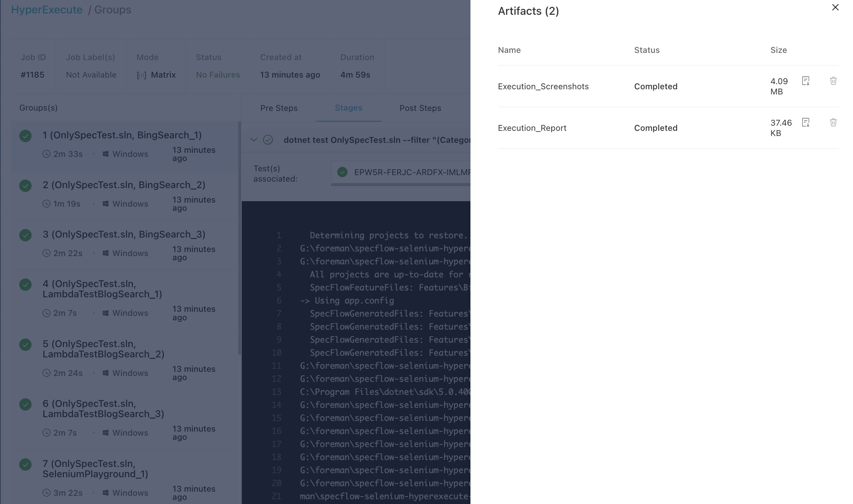Click the clock icon beside 2m 33s
The height and width of the screenshot is (504, 853).
[46, 154]
